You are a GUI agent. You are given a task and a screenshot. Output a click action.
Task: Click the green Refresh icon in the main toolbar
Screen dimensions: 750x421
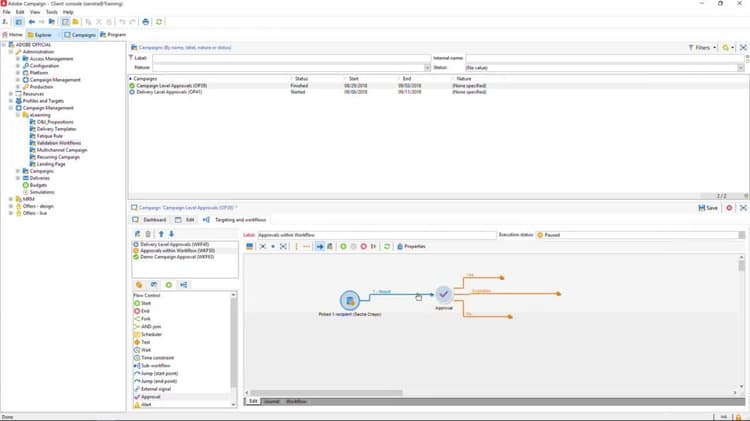pyautogui.click(x=159, y=22)
